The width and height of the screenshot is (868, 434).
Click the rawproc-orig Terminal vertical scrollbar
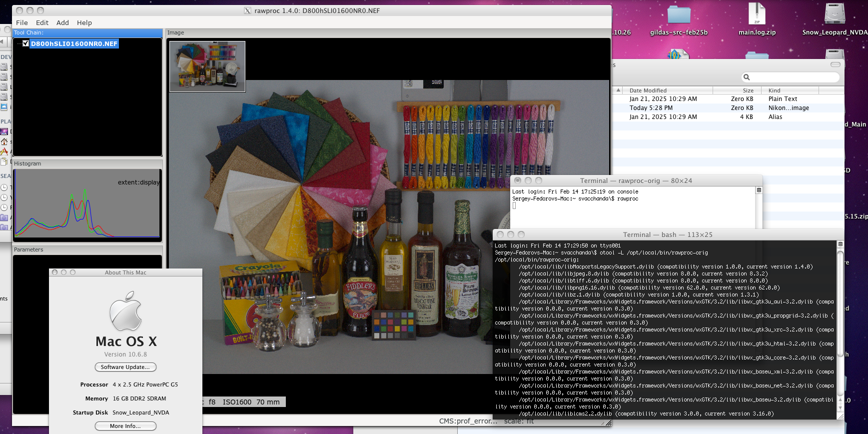759,211
